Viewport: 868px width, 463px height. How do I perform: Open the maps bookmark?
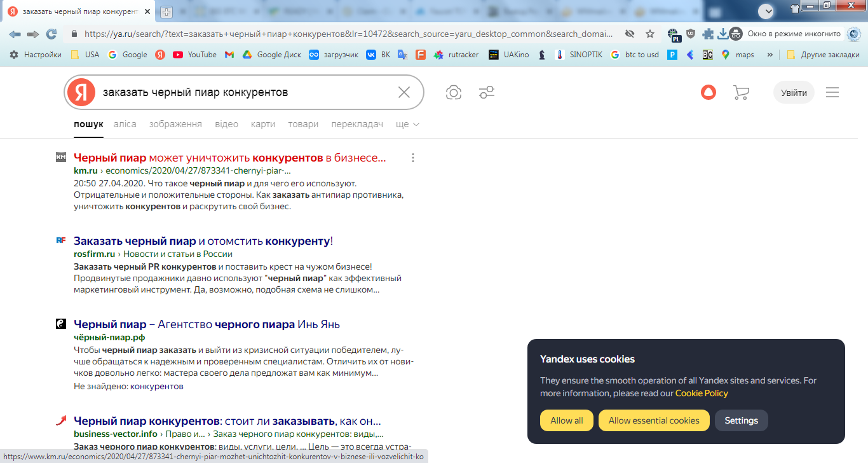737,55
